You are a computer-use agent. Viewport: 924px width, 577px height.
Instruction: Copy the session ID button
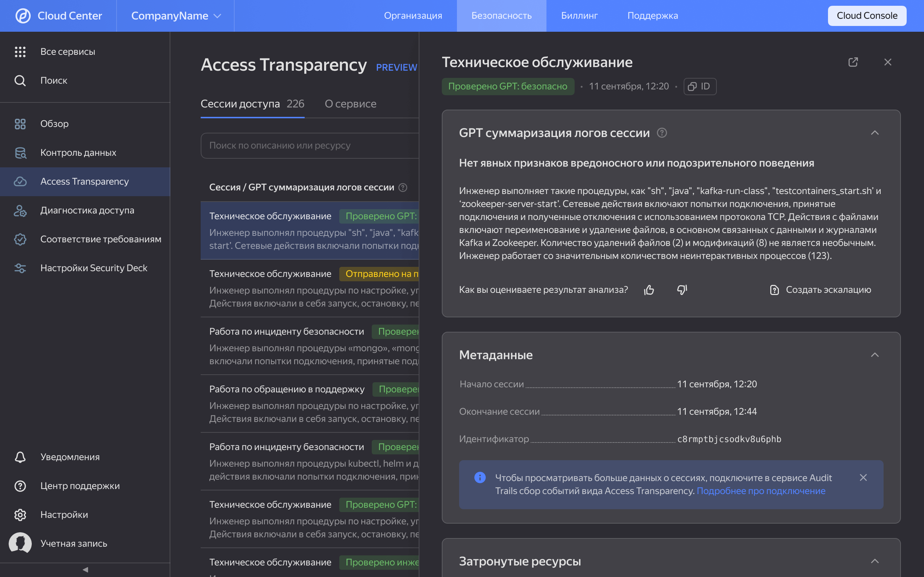(699, 87)
